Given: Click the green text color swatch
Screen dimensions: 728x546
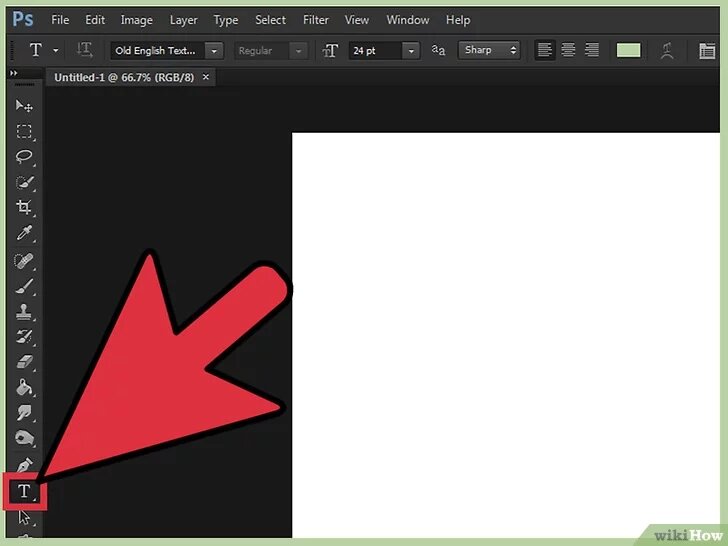Looking at the screenshot, I should coord(628,50).
